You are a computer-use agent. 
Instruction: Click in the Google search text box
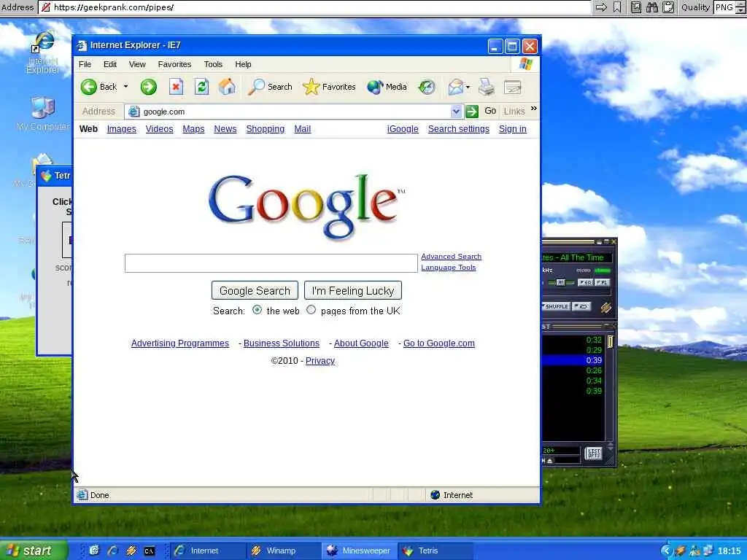[x=271, y=263]
